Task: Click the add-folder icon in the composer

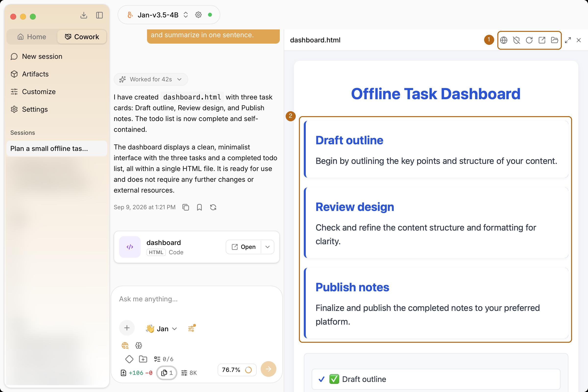Action: point(143,359)
